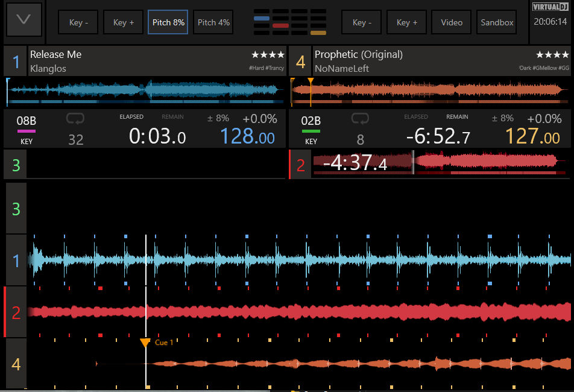Click the orange deck 4 pad indicator
The width and height of the screenshot is (574, 392).
[x=318, y=33]
